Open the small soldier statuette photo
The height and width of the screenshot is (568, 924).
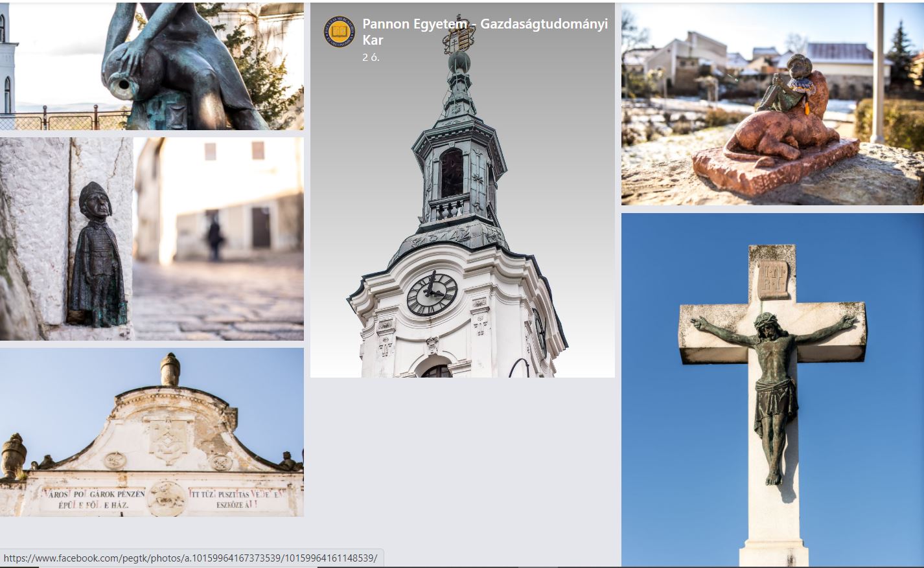pos(152,238)
